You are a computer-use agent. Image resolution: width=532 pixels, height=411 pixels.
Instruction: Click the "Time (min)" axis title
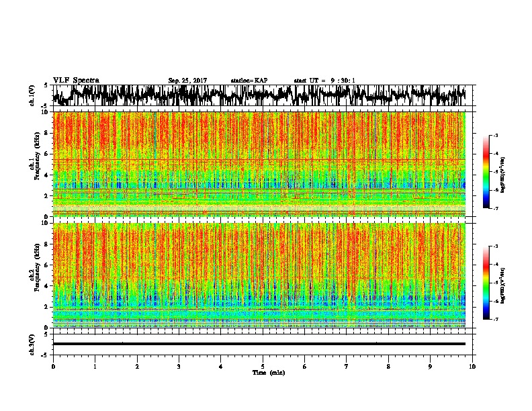coord(269,373)
